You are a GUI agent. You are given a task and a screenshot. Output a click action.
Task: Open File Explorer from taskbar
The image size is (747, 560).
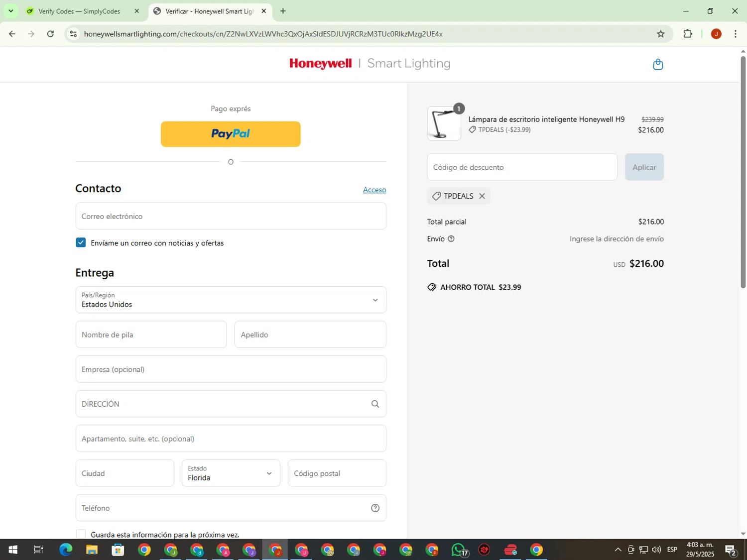click(x=92, y=550)
